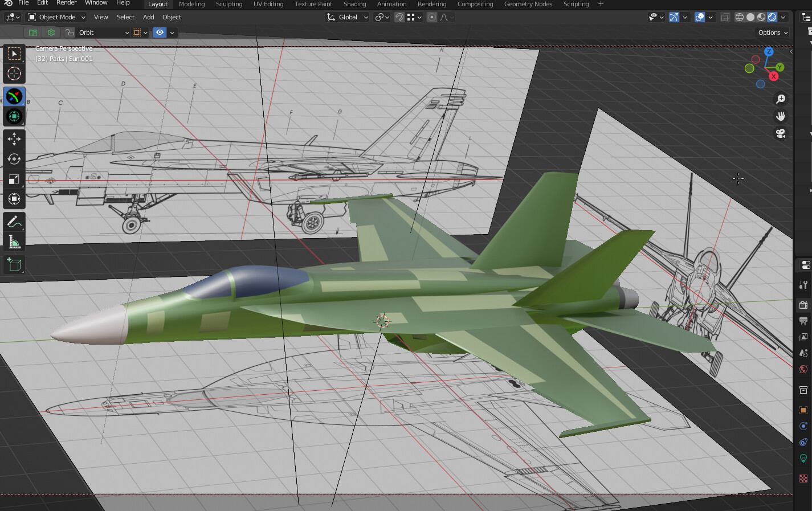Open the Blender logo application menu
Viewport: 812px width, 511px height.
click(8, 3)
